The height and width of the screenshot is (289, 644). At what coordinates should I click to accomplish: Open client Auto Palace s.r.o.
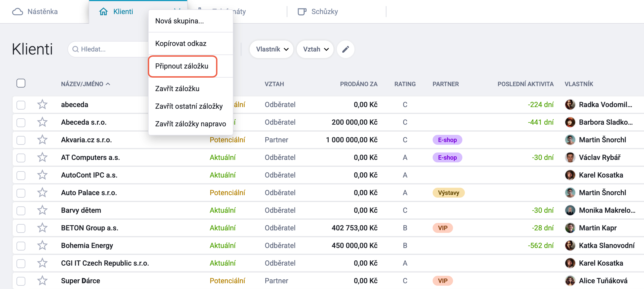tap(89, 193)
